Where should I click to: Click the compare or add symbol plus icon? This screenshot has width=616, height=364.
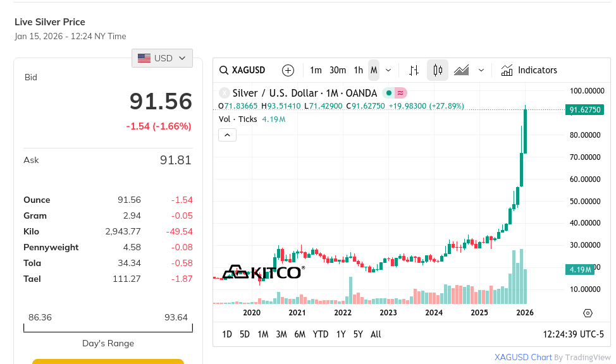tap(288, 70)
